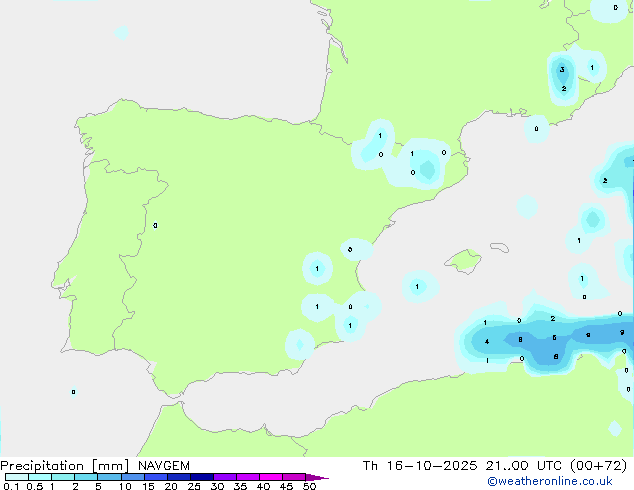
Task: Click the 30–35 mm purple legend box
Action: pos(225,477)
